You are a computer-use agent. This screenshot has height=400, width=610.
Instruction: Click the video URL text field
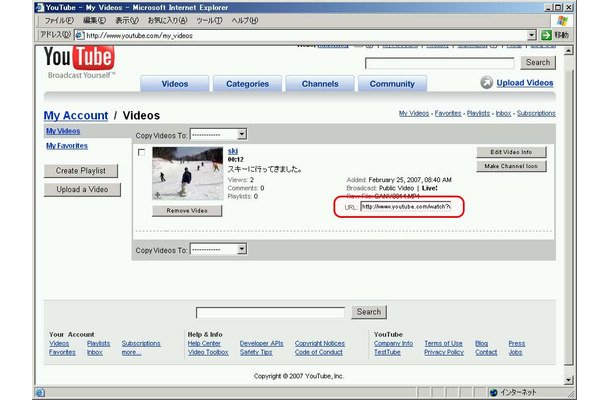(406, 207)
